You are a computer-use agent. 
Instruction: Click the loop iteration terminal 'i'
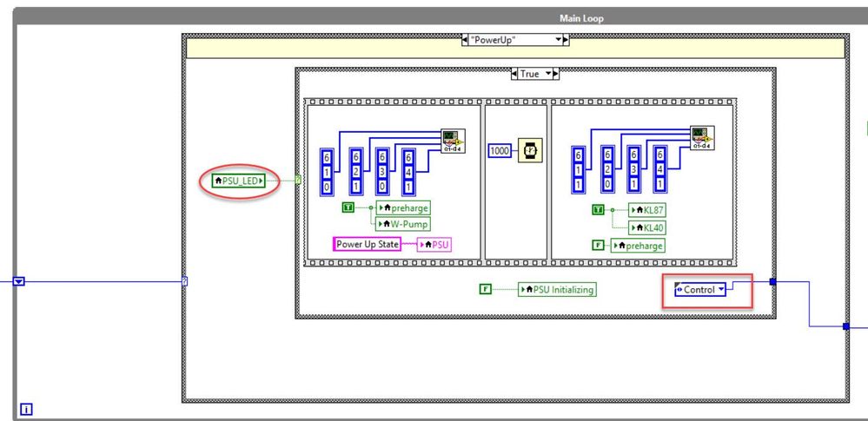tap(27, 410)
